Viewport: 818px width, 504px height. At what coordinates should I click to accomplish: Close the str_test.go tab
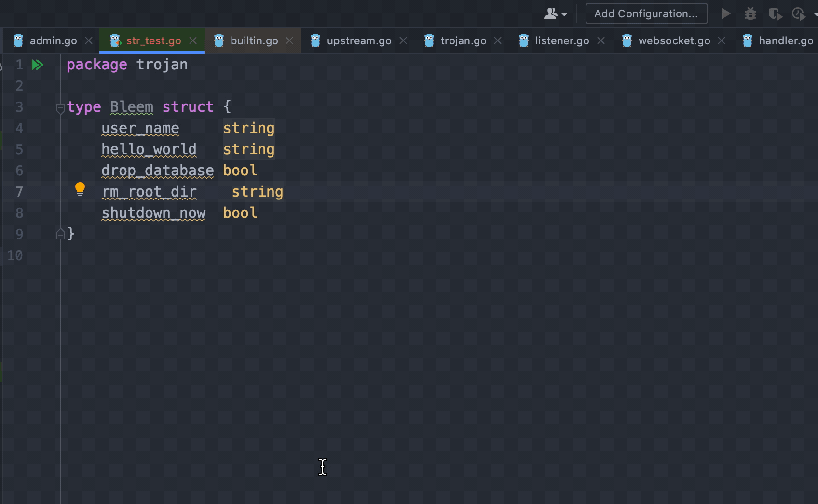[x=193, y=41]
